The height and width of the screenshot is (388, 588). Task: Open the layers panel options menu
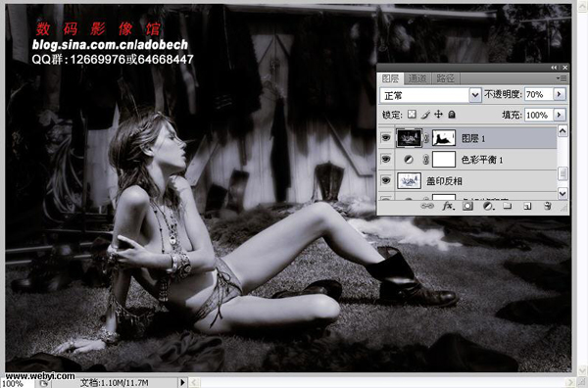(x=562, y=78)
